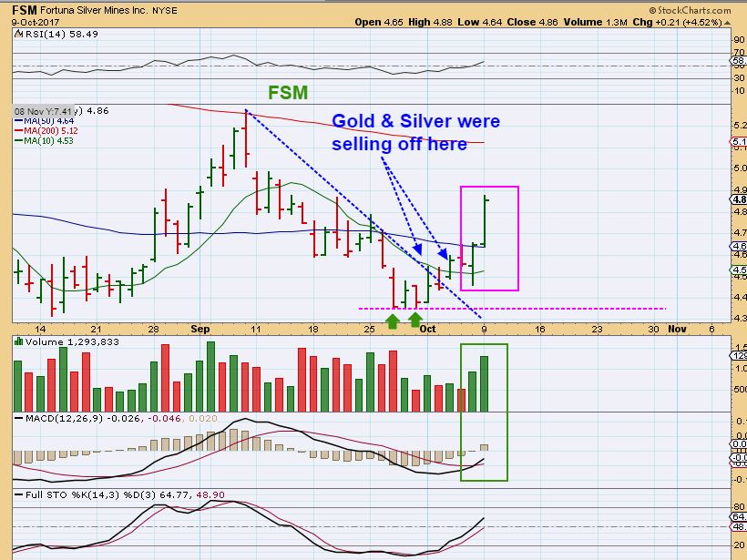The width and height of the screenshot is (747, 560).
Task: Click the FSM ticker symbol in header
Action: [x=25, y=10]
